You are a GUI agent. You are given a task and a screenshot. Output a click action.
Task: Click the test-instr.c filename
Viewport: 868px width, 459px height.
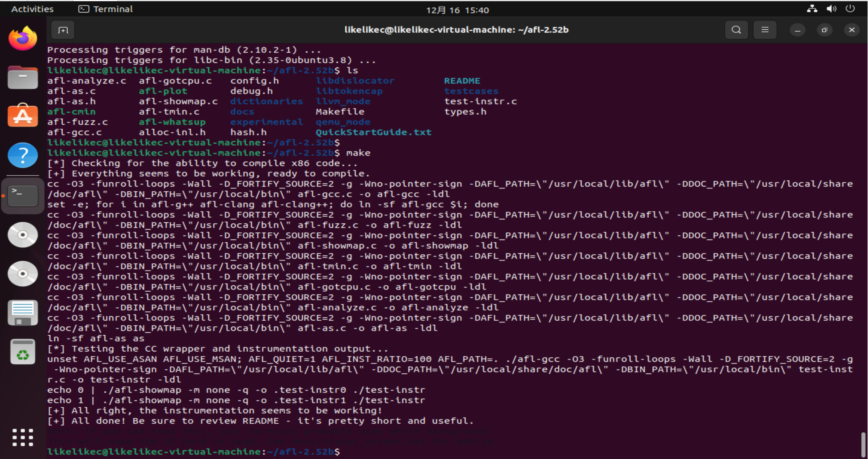(x=481, y=101)
